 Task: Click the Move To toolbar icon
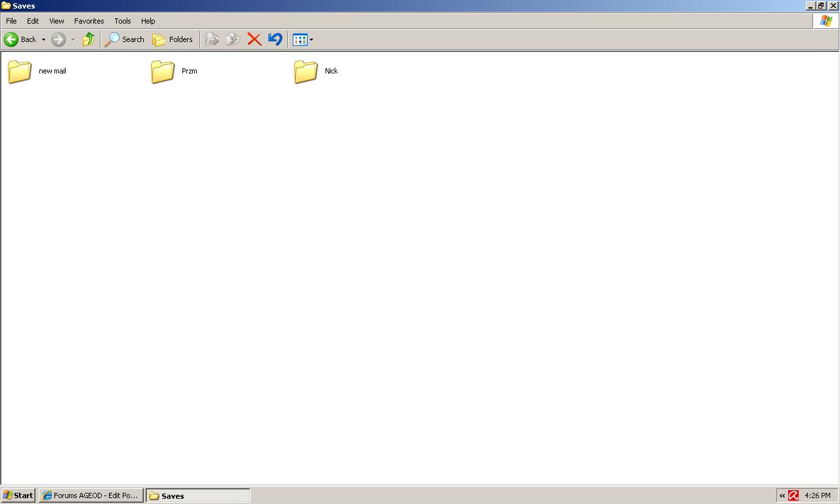pyautogui.click(x=212, y=39)
